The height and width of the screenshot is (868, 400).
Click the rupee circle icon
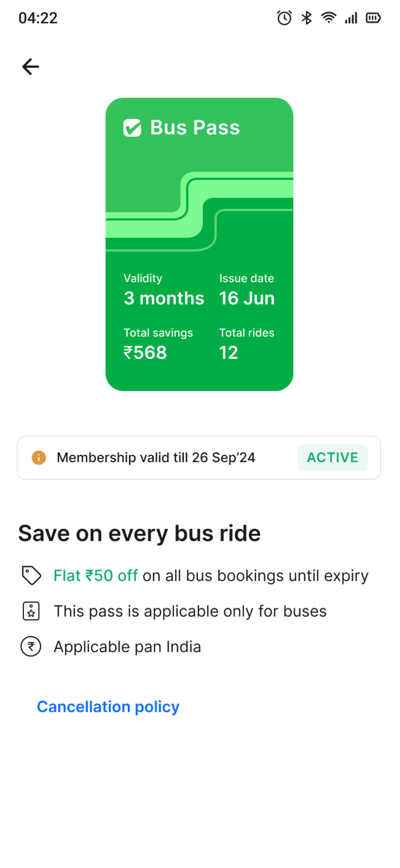point(31,646)
